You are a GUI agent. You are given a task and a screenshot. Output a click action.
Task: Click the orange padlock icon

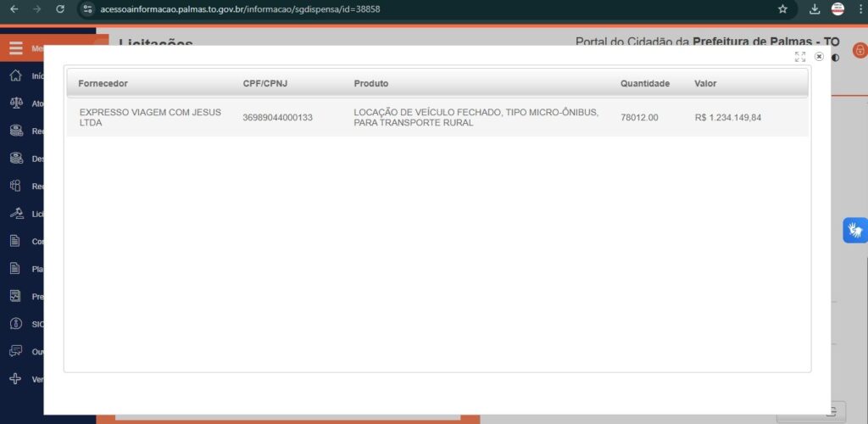pyautogui.click(x=860, y=50)
